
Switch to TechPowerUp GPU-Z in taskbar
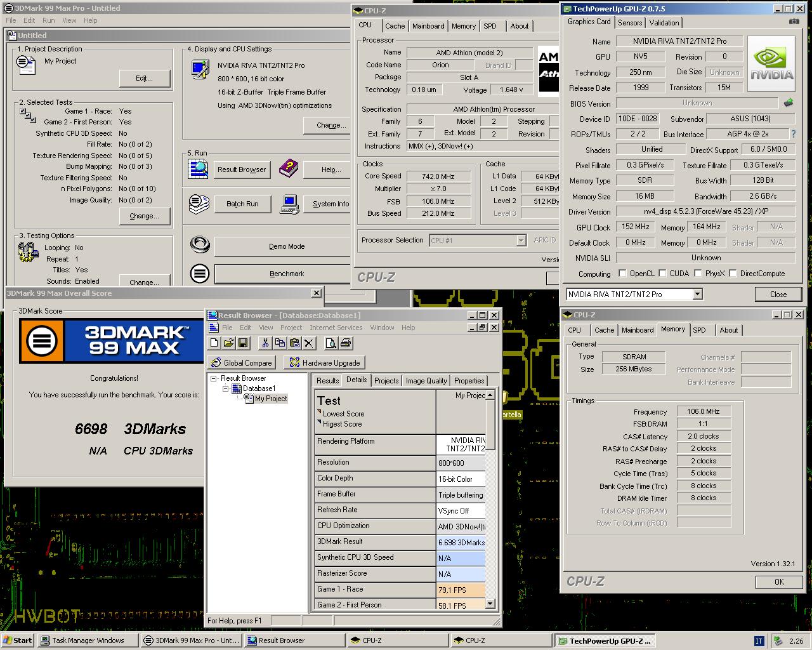point(605,640)
